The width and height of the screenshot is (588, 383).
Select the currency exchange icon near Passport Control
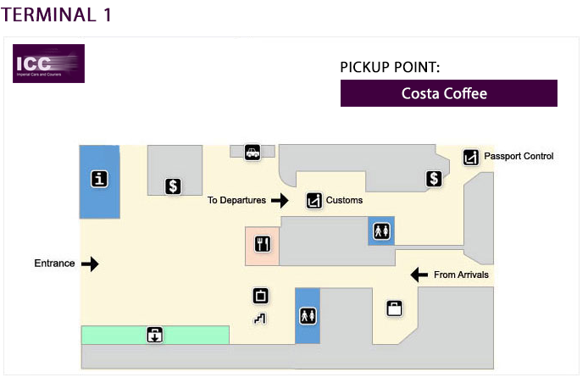tap(434, 179)
